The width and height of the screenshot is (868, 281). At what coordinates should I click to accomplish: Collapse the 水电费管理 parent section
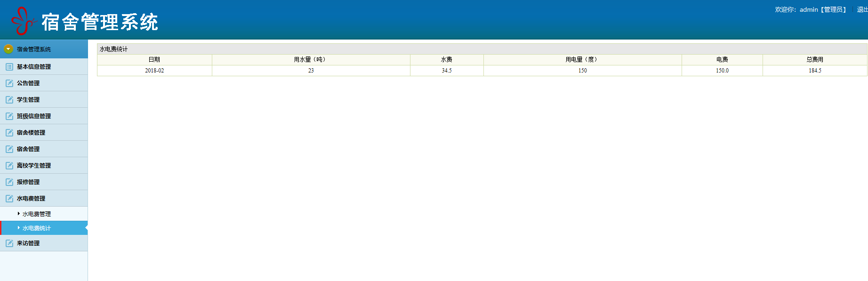point(44,199)
